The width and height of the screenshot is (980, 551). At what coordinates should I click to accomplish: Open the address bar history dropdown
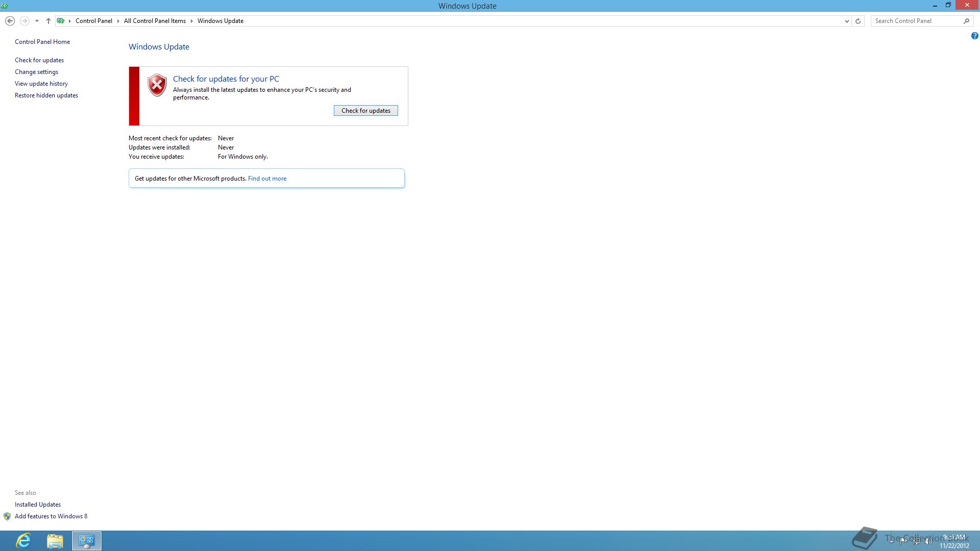pos(847,21)
